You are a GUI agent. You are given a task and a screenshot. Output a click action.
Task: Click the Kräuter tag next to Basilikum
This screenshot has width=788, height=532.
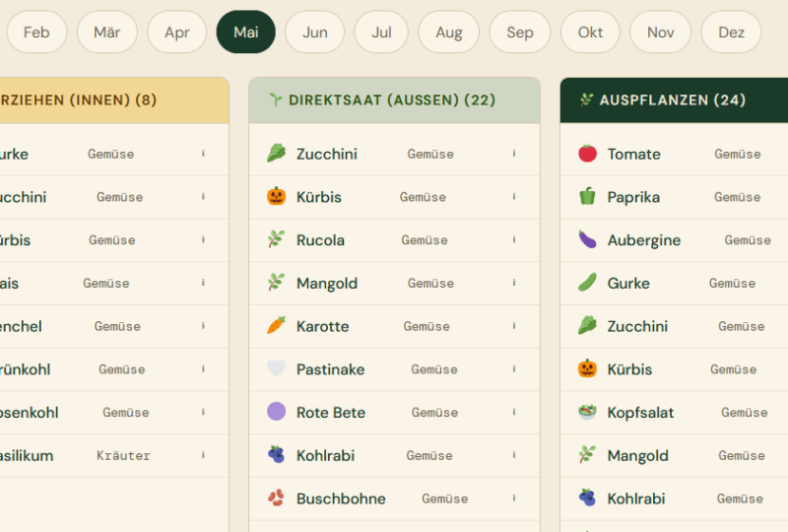(123, 455)
